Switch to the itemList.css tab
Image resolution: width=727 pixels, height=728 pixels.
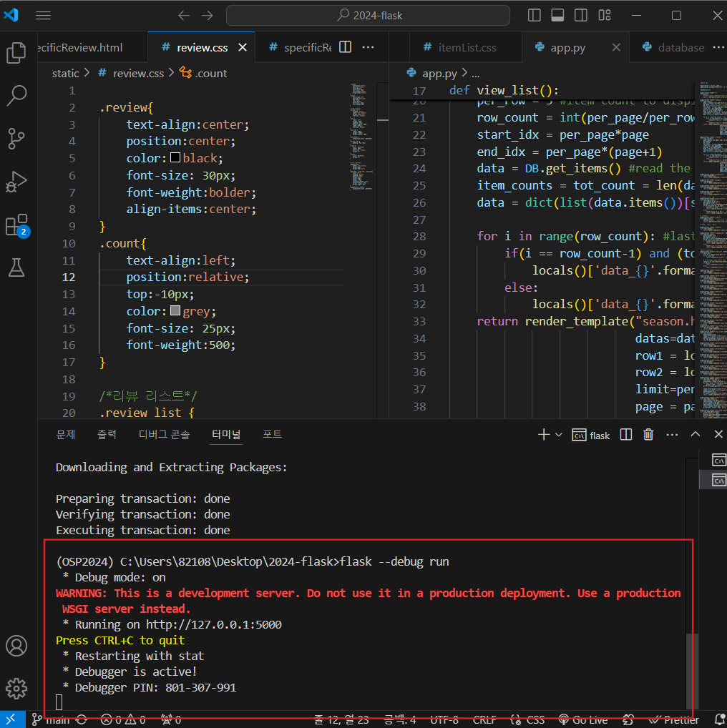pos(467,47)
